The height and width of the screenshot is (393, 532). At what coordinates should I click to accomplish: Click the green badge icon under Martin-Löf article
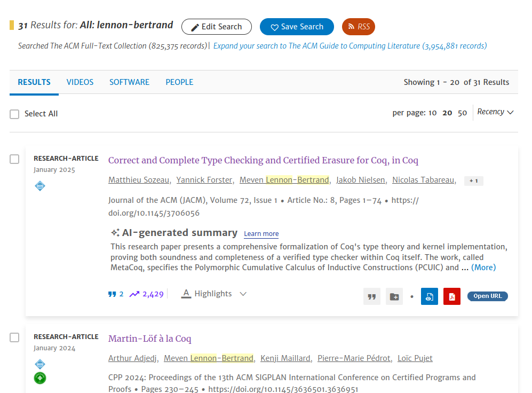[x=40, y=378]
